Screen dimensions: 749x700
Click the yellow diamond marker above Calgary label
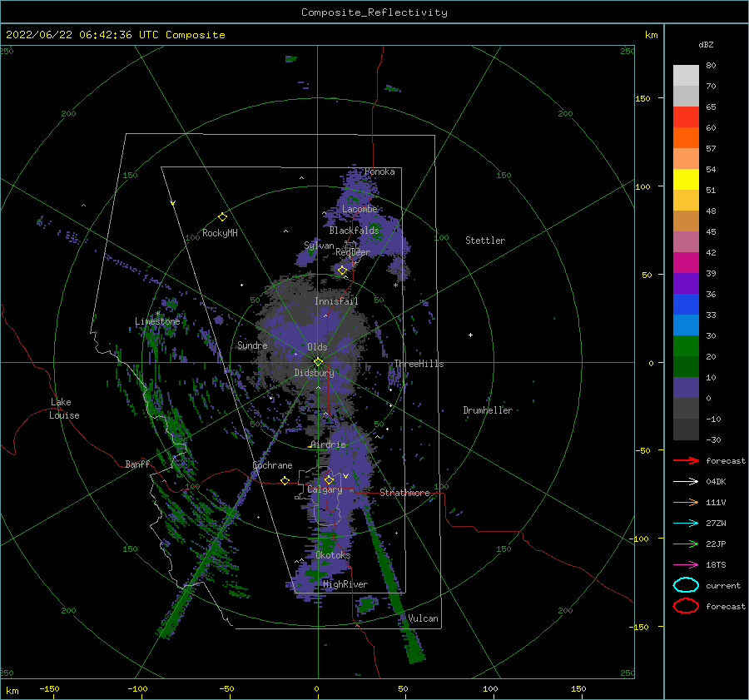(329, 479)
